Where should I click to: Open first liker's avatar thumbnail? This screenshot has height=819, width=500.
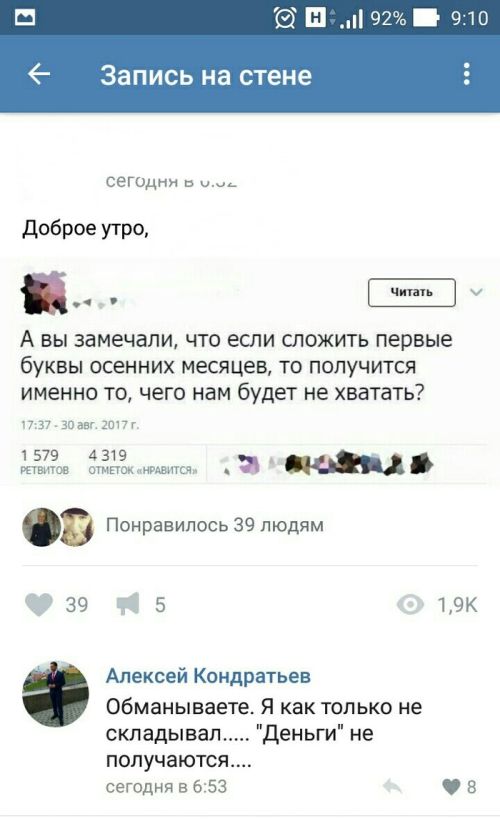(x=41, y=526)
